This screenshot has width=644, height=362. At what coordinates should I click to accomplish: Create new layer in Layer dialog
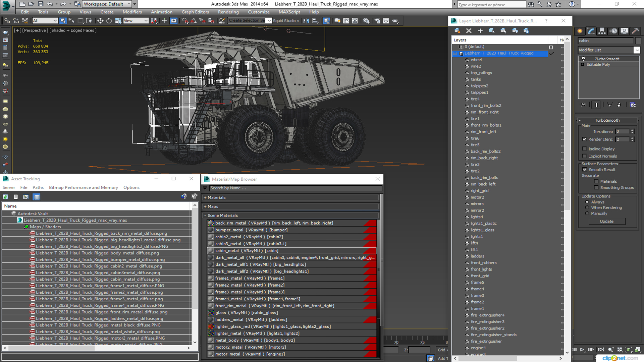(x=457, y=31)
